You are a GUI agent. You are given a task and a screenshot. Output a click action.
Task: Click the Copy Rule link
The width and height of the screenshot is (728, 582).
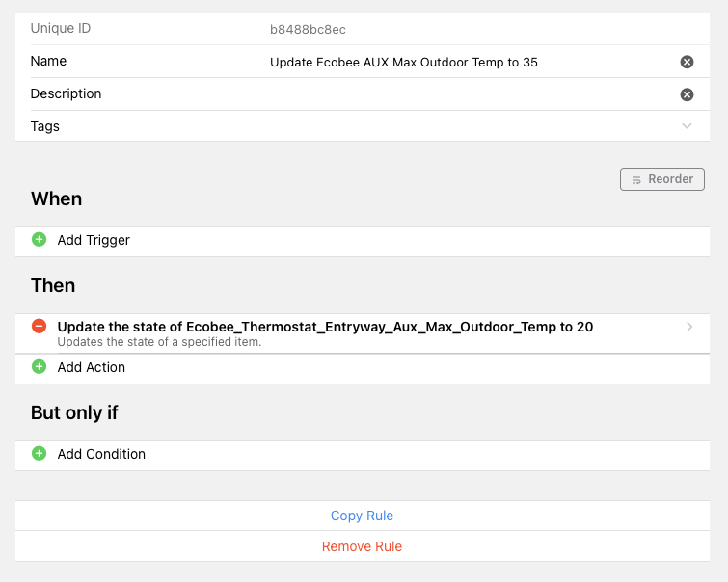(x=363, y=516)
